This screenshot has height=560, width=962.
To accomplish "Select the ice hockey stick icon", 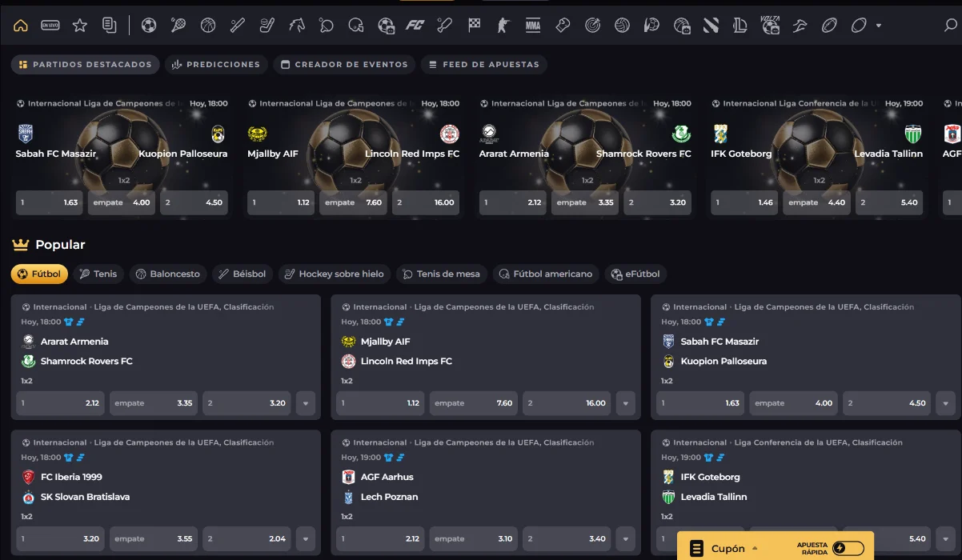I will [x=267, y=26].
